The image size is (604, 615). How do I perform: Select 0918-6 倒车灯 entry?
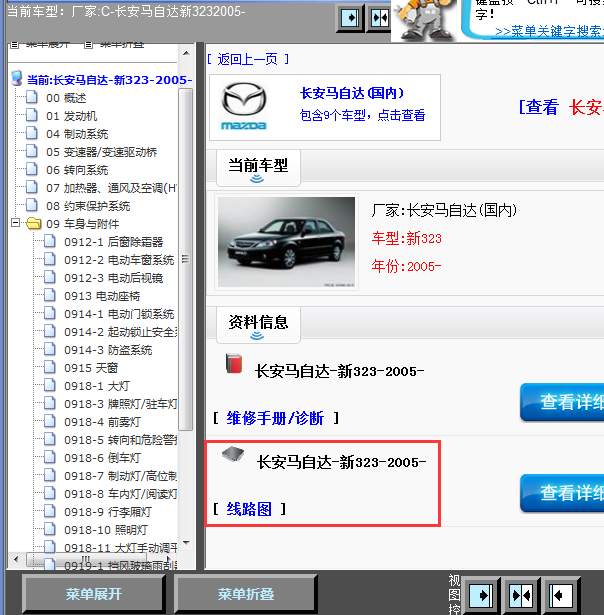pyautogui.click(x=102, y=458)
